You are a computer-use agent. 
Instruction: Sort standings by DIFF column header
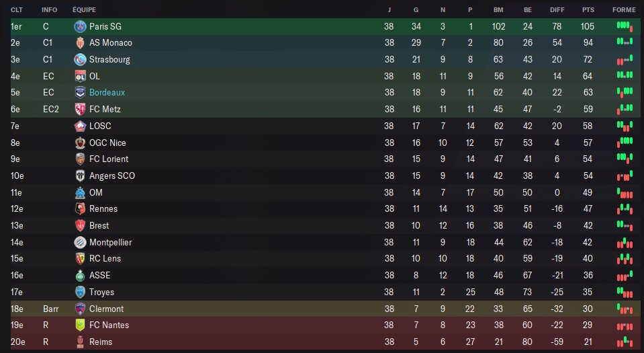pyautogui.click(x=557, y=10)
